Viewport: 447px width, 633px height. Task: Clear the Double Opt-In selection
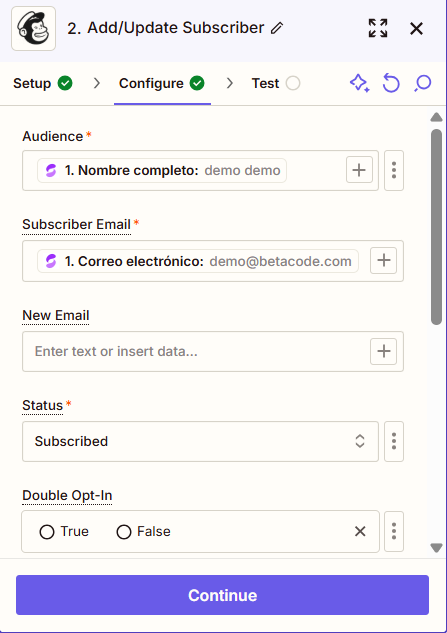pos(360,531)
